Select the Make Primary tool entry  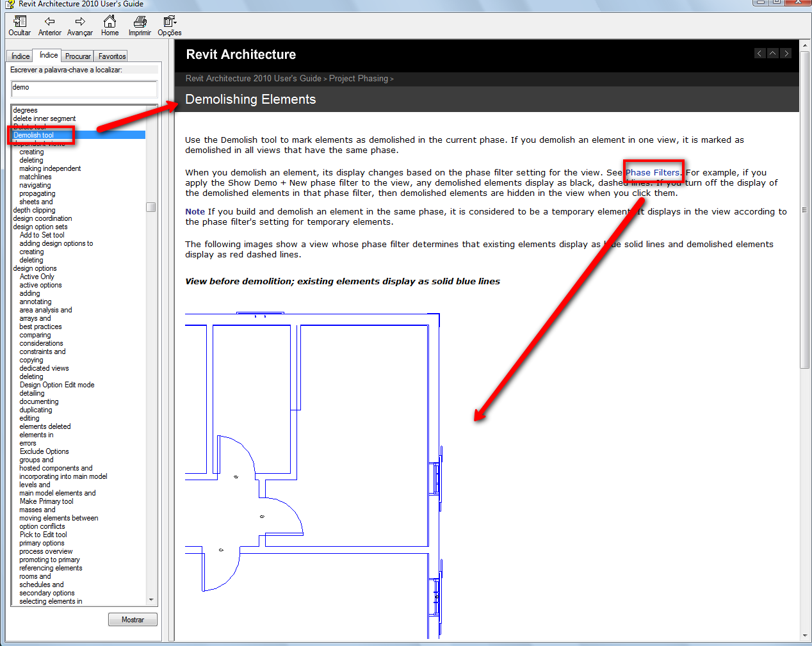click(x=46, y=501)
